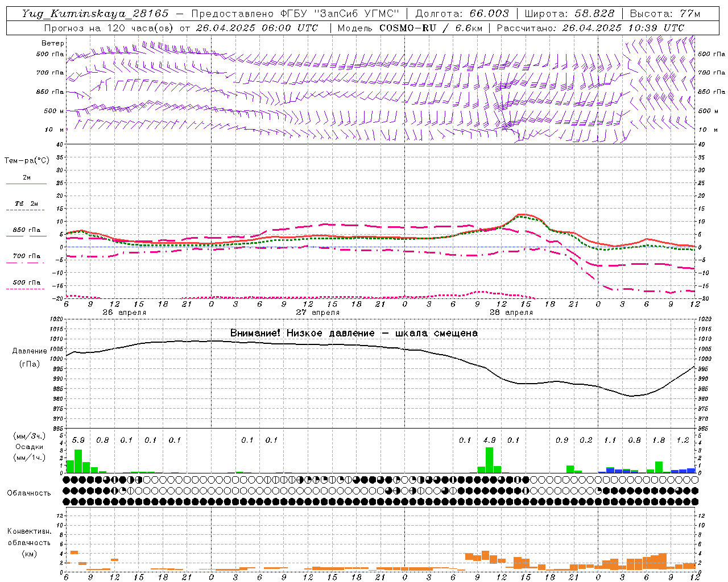Image resolution: width=728 pixels, height=582 pixels.
Task: Click the Высота: 77м value
Action: [665, 14]
